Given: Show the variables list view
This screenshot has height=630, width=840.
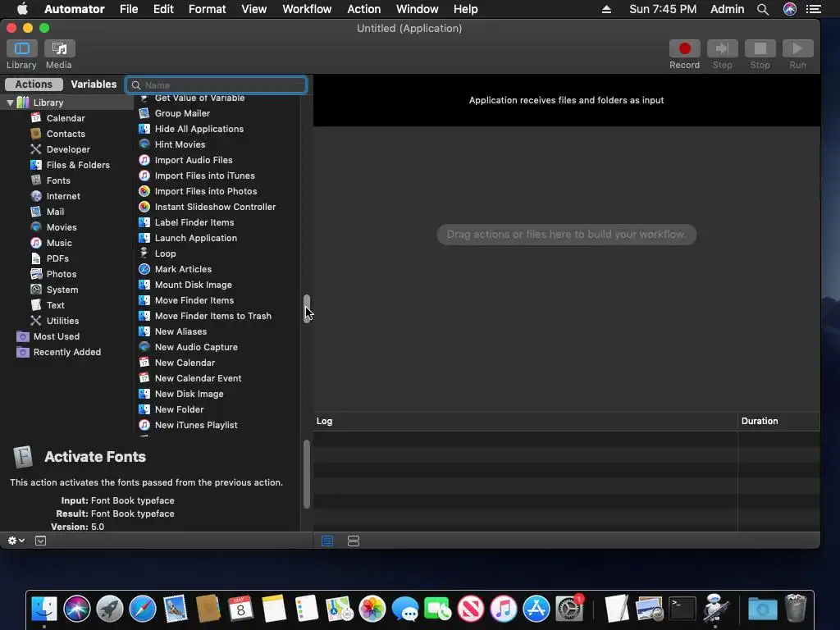Looking at the screenshot, I should coord(353,541).
